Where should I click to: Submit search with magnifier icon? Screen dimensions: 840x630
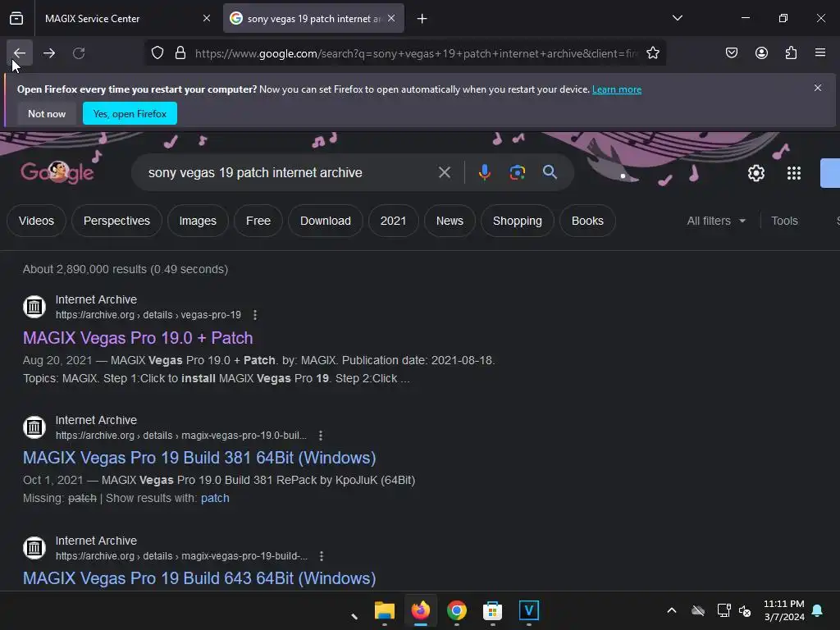click(x=550, y=172)
